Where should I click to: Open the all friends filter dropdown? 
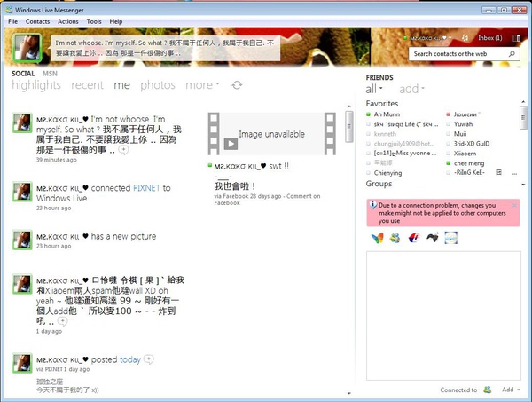pyautogui.click(x=374, y=89)
